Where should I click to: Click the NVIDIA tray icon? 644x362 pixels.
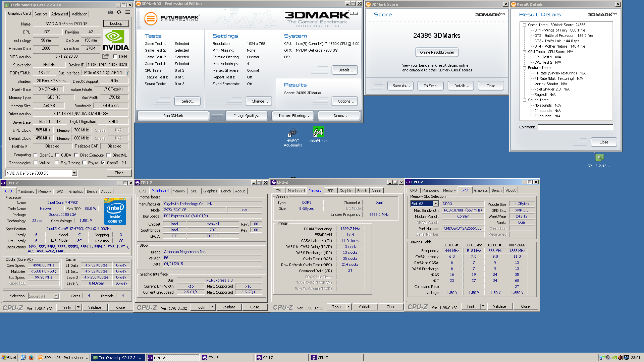614,358
